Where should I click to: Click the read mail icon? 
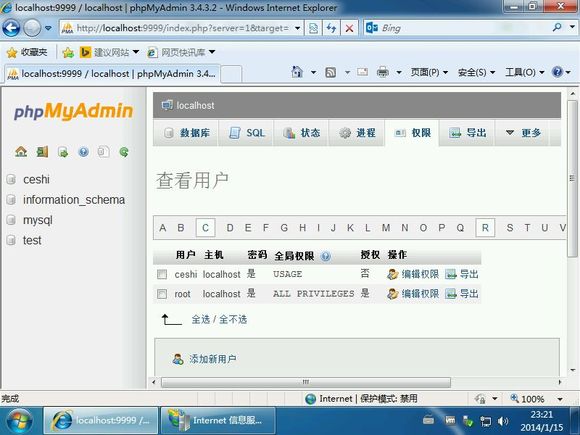362,72
